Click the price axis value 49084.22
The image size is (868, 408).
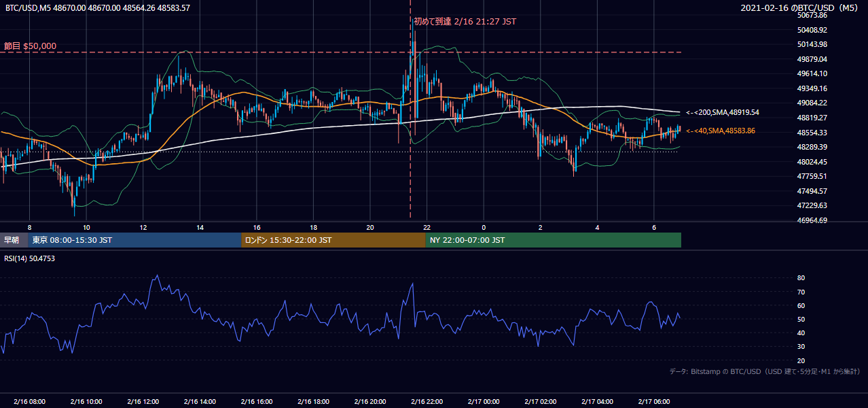812,103
